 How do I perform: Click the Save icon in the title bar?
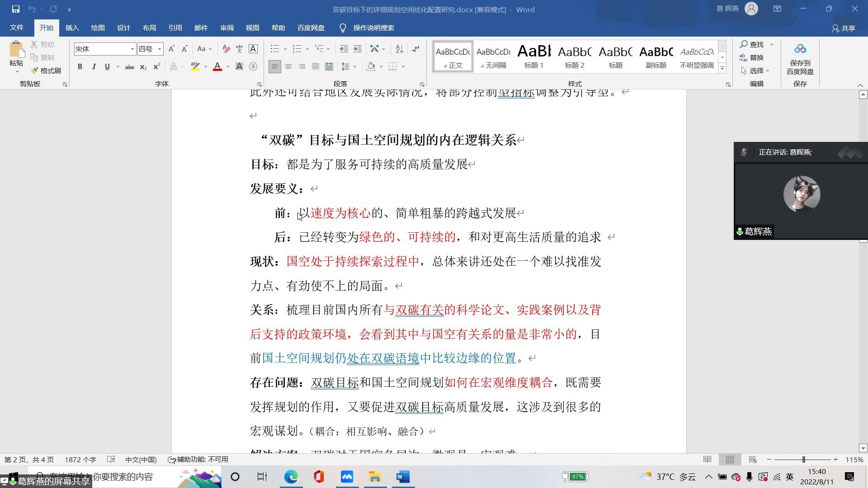pyautogui.click(x=15, y=9)
